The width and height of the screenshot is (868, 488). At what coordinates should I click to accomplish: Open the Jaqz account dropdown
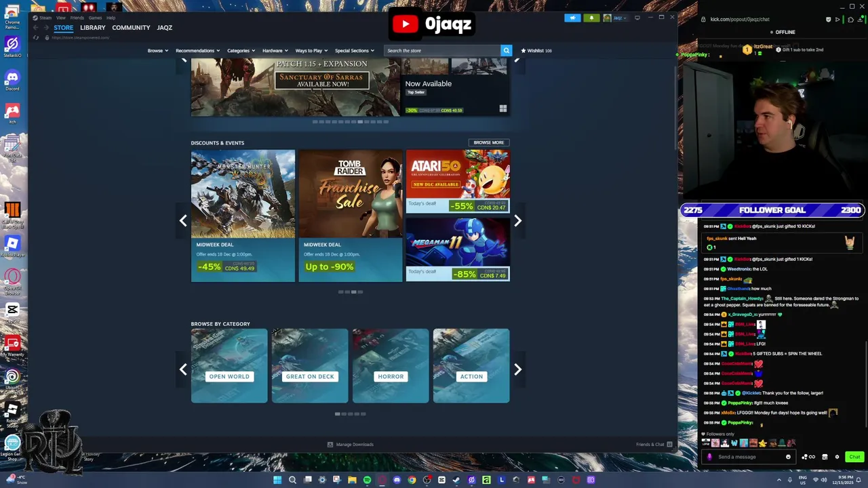click(616, 18)
